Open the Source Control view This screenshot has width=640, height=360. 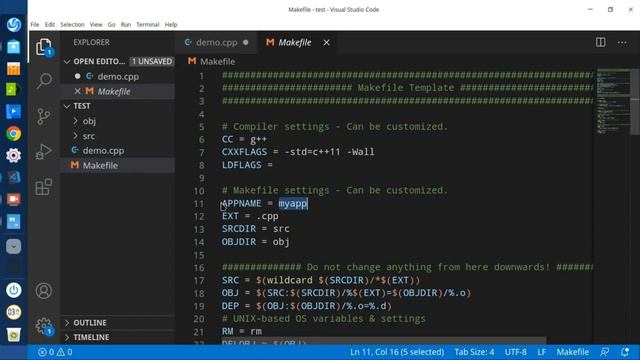point(44,116)
